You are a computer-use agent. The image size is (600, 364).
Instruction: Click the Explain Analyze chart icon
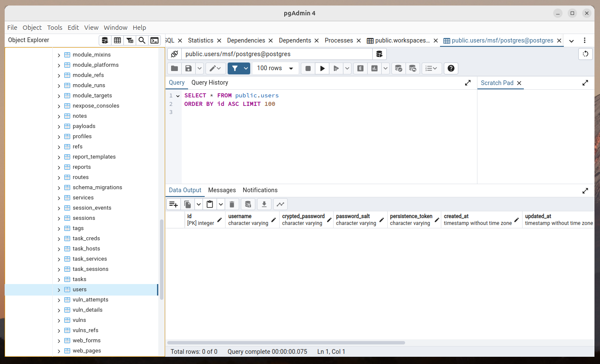tap(374, 68)
